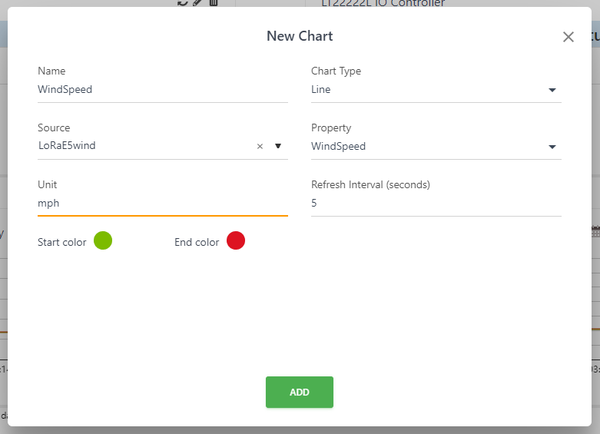The height and width of the screenshot is (434, 600).
Task: Click the New Chart dialog title
Action: point(299,36)
